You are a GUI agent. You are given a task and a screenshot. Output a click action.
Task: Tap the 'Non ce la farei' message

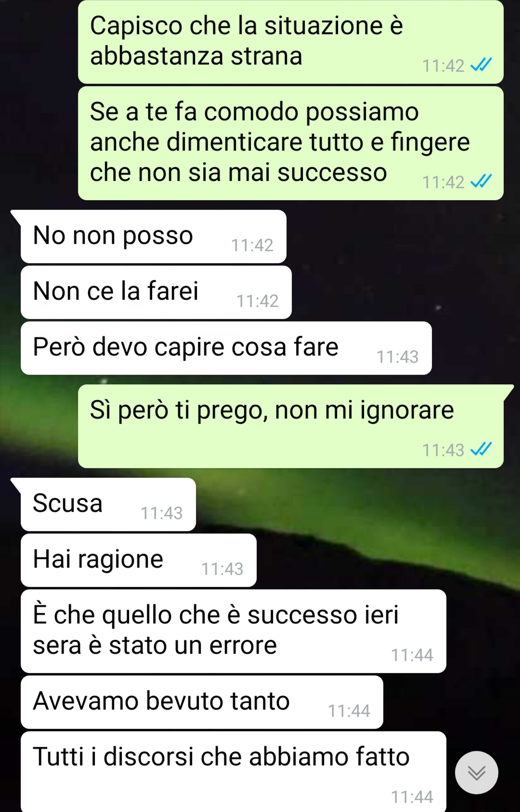tap(156, 292)
